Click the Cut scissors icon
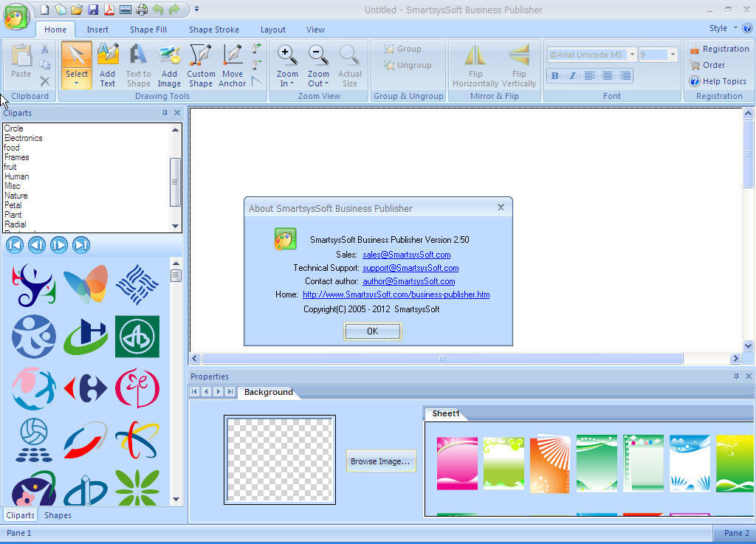The width and height of the screenshot is (756, 544). click(45, 49)
